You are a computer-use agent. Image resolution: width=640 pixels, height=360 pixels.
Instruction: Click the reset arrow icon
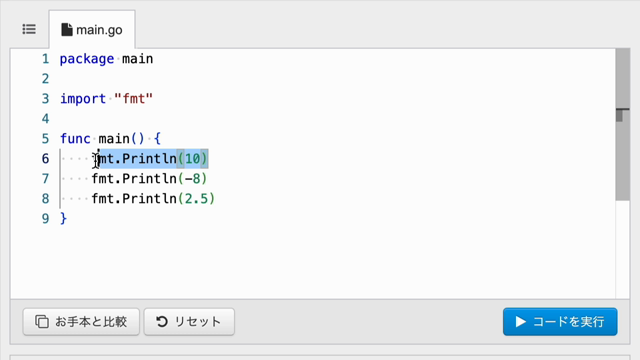[162, 322]
